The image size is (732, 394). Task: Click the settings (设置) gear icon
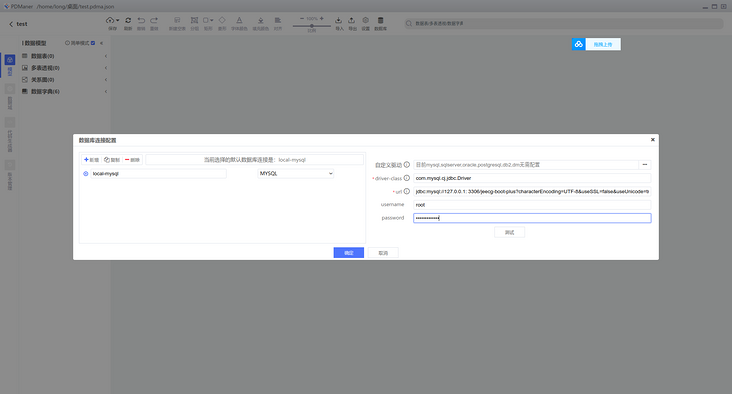pyautogui.click(x=366, y=20)
